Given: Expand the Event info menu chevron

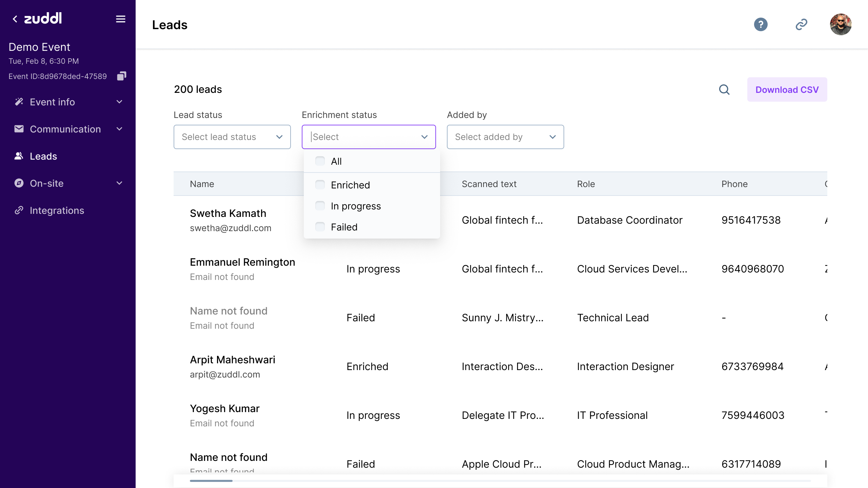Looking at the screenshot, I should 119,102.
